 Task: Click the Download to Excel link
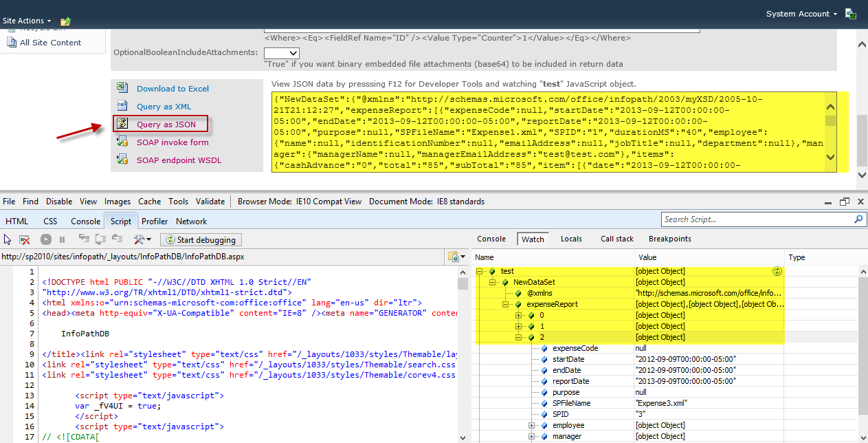click(173, 89)
